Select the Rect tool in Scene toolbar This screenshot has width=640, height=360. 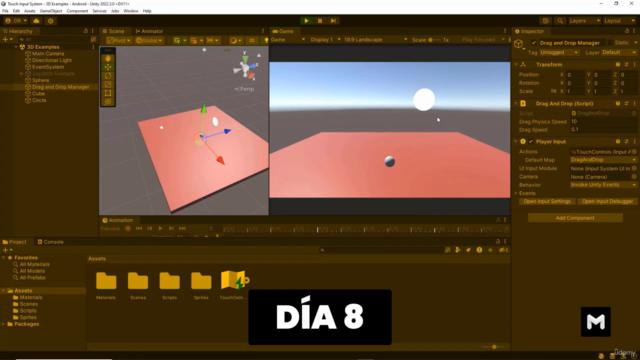click(x=108, y=93)
